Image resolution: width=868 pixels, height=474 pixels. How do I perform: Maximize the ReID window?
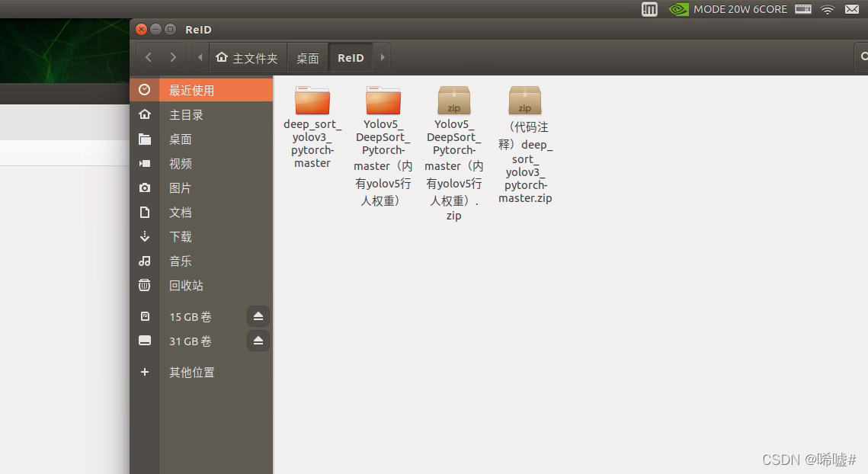point(171,29)
